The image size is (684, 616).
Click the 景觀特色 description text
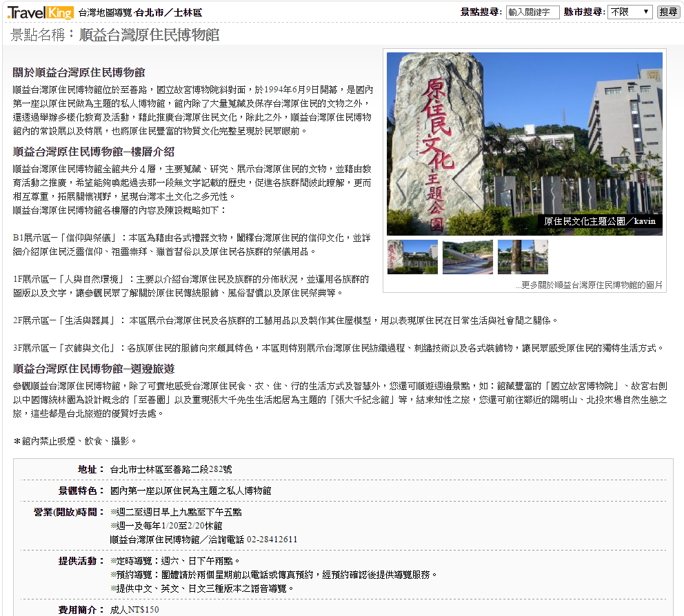[190, 491]
